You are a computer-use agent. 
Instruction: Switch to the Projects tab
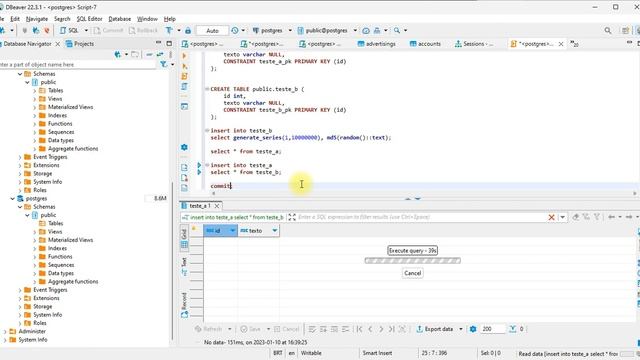[x=80, y=44]
